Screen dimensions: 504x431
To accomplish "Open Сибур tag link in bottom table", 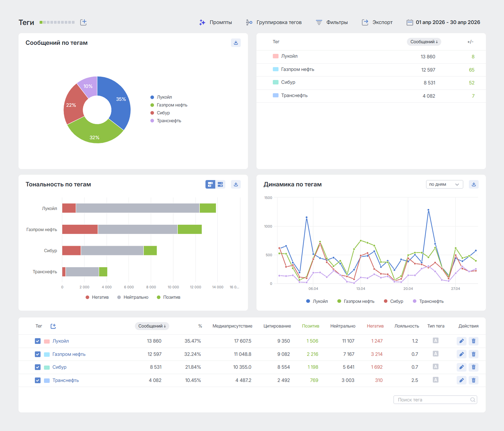I will (x=59, y=367).
